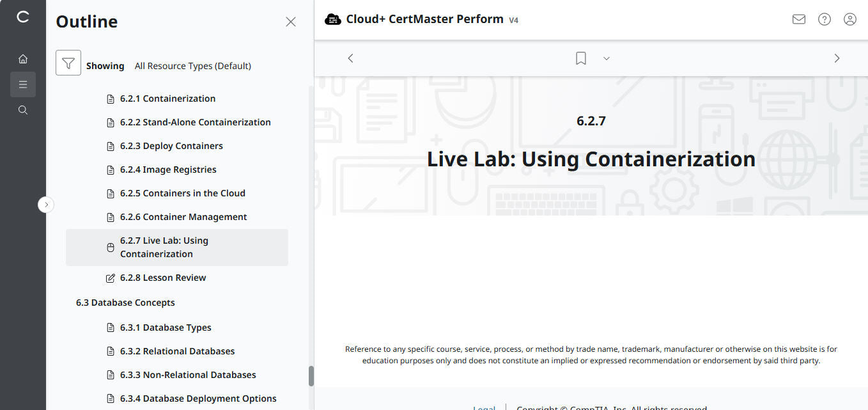Click the Cloud+ CertMaster Perform cloud logo
The height and width of the screenshot is (410, 868).
point(333,19)
